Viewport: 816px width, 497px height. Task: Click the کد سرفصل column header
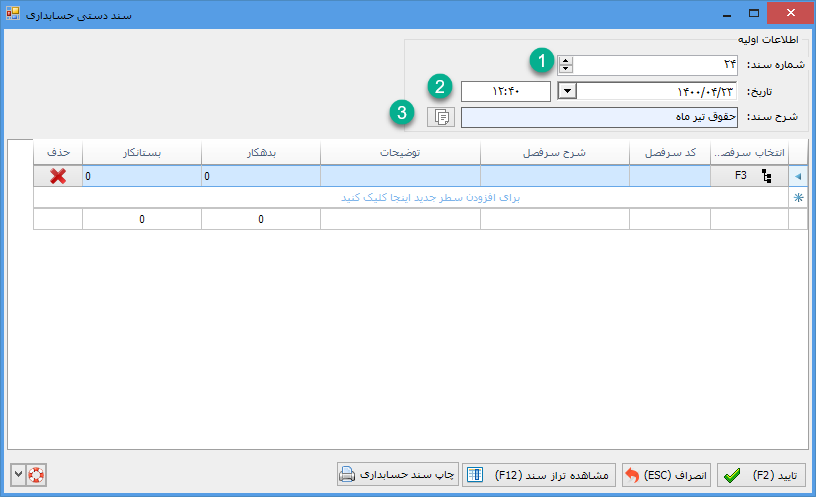pyautogui.click(x=670, y=152)
